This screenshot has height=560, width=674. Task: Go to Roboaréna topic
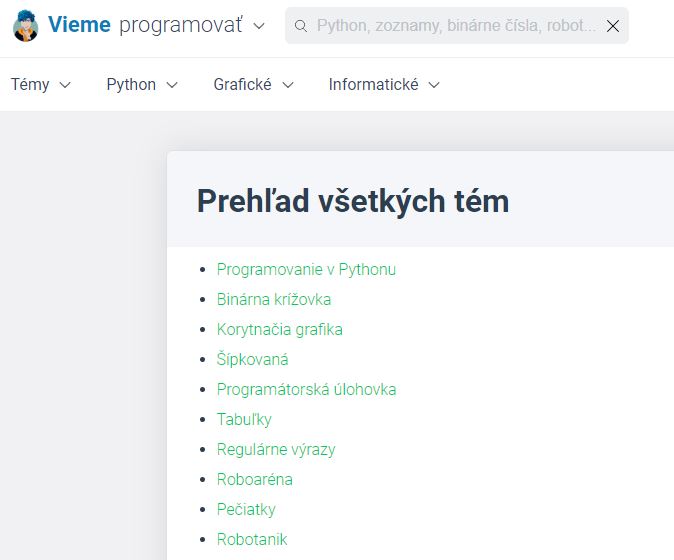[254, 479]
